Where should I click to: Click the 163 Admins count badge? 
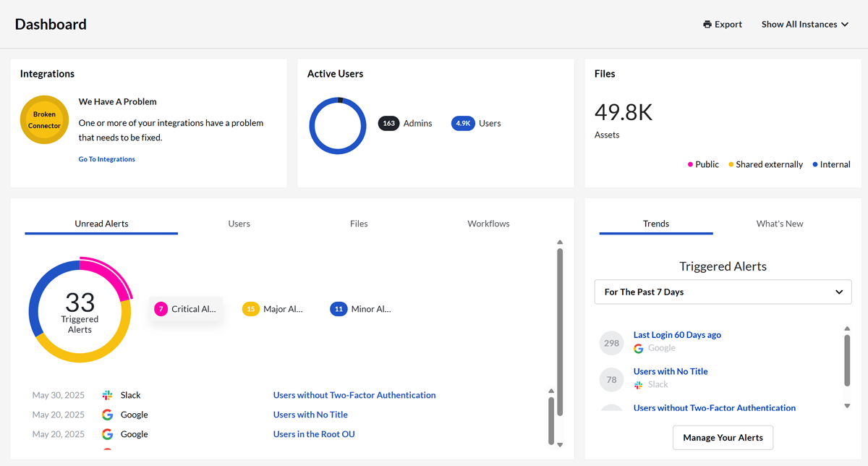coord(388,123)
